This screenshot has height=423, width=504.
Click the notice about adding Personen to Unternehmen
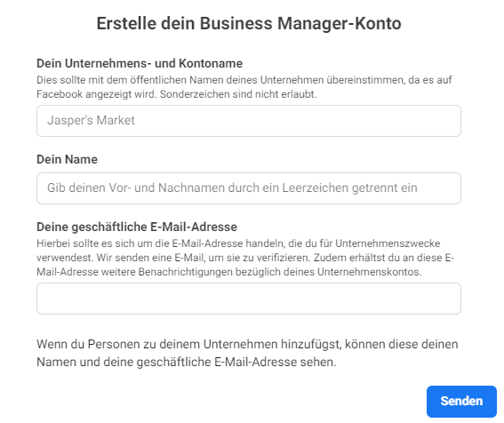pos(247,353)
